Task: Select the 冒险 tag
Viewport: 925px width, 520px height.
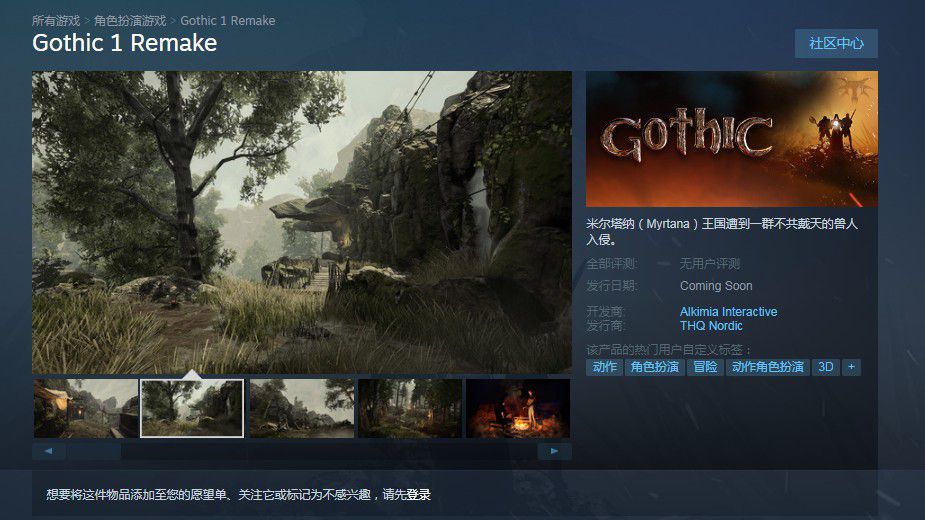Action: coord(705,367)
